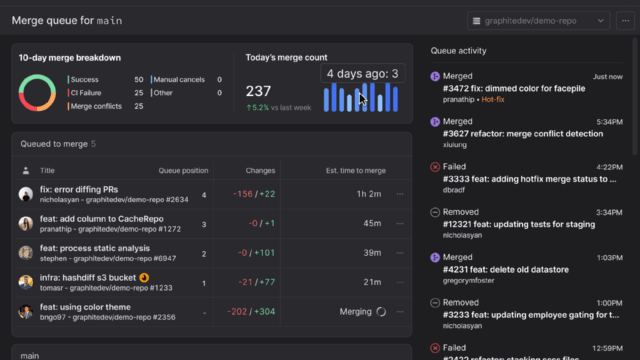This screenshot has width=640, height=360.
Task: Open the page options ellipsis menu
Action: point(625,21)
